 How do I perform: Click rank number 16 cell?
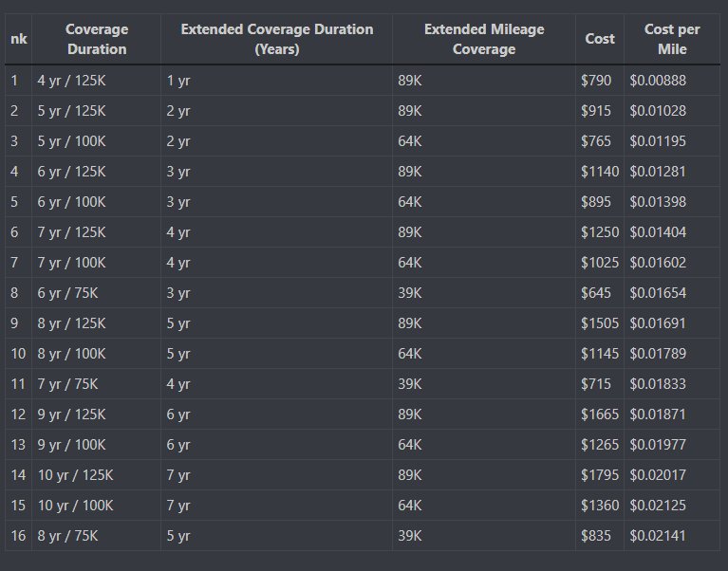coord(18,536)
